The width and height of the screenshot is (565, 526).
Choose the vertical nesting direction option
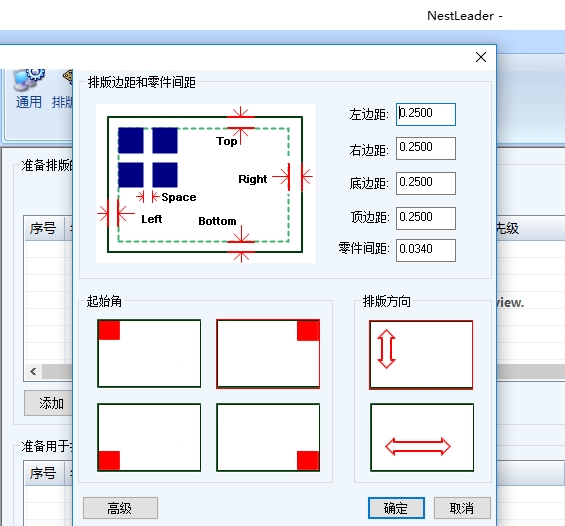[x=421, y=355]
